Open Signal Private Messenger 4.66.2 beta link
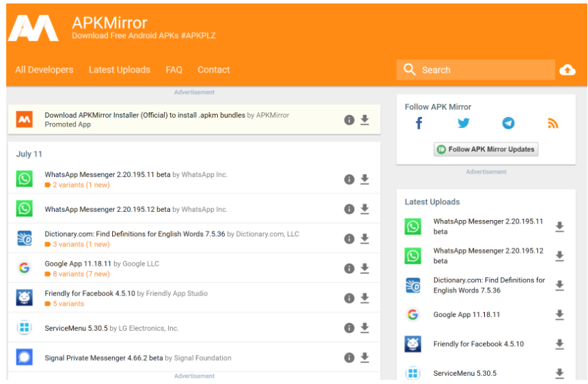 click(104, 358)
